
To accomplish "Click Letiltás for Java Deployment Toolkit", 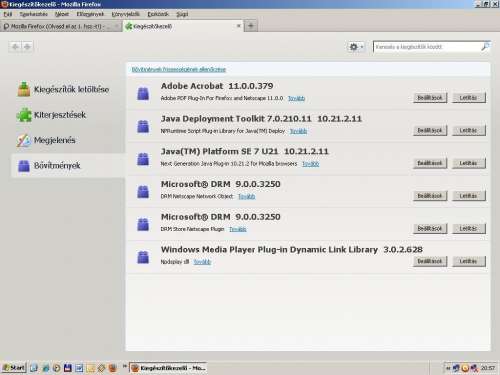I will click(x=468, y=130).
